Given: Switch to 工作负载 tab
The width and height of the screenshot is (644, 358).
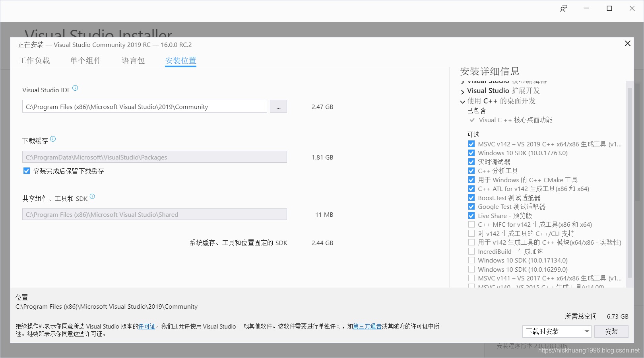Looking at the screenshot, I should (35, 60).
